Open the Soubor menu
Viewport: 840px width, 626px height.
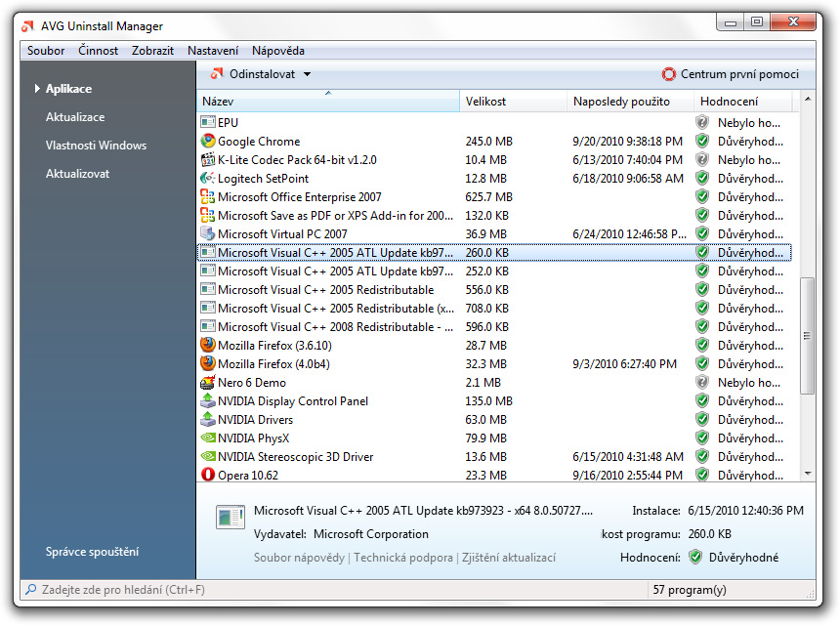tap(46, 51)
